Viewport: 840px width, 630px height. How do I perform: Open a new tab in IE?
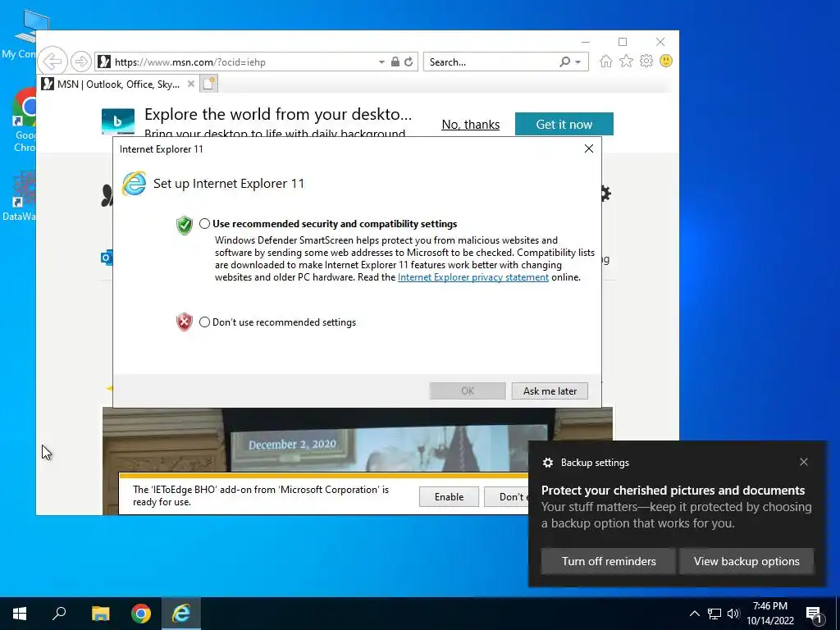[x=209, y=84]
